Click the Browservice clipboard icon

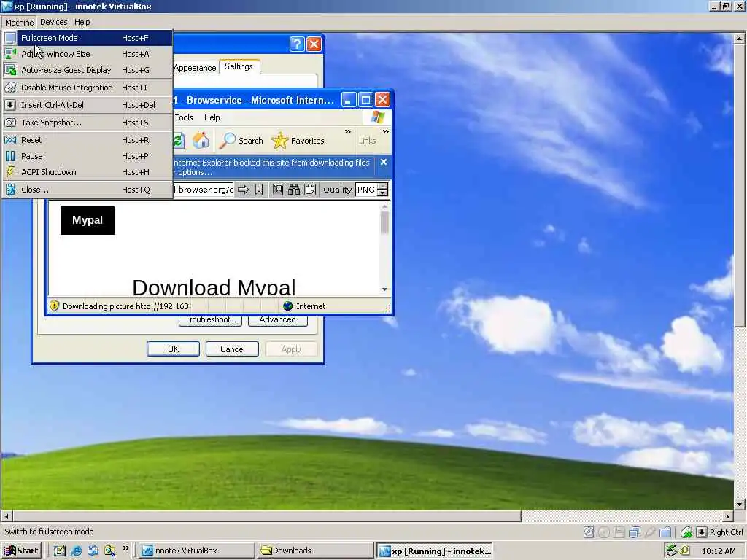310,190
